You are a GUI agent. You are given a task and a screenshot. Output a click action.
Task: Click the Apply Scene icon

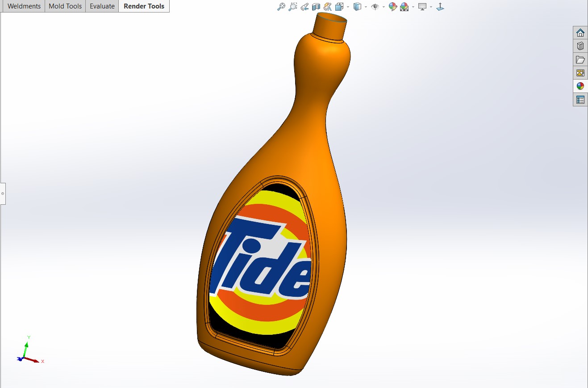[x=405, y=7]
